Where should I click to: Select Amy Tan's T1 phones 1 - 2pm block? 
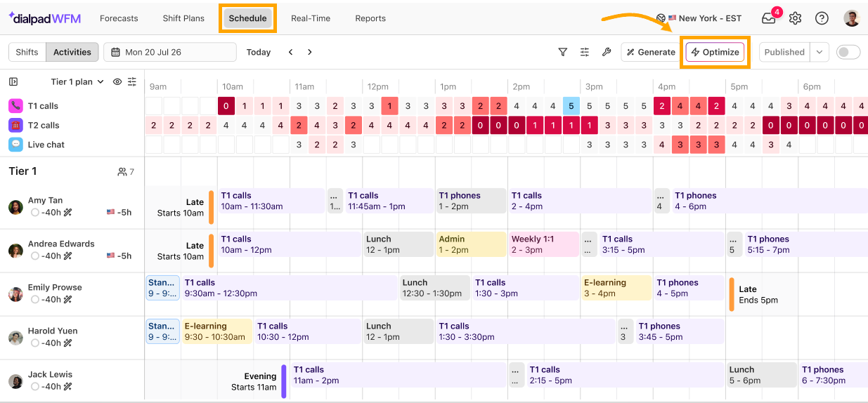click(471, 201)
